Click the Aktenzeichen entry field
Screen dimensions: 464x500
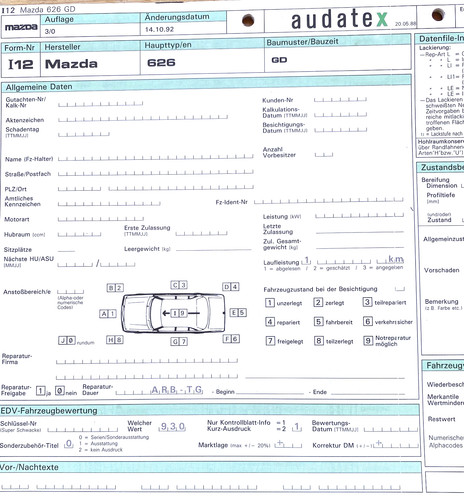point(143,118)
